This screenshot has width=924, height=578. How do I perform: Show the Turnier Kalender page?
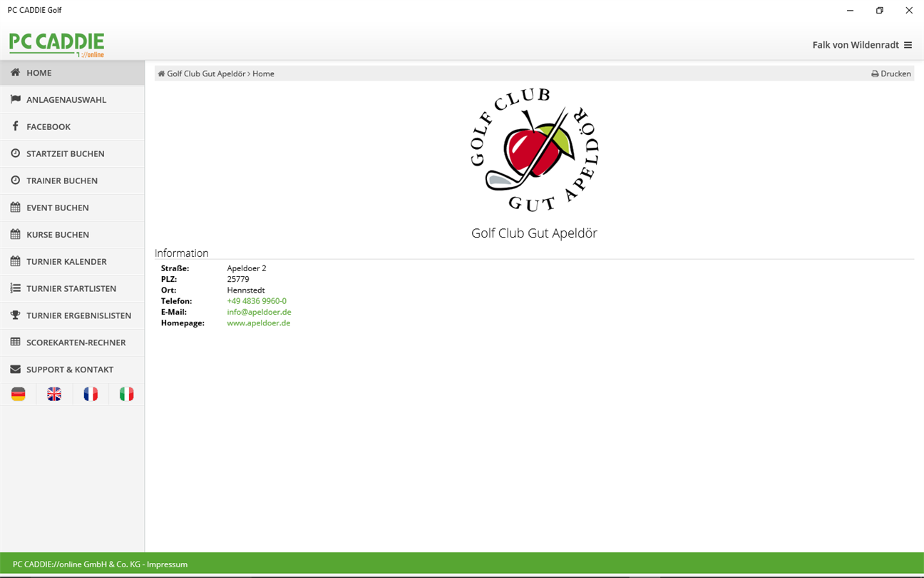(72, 261)
